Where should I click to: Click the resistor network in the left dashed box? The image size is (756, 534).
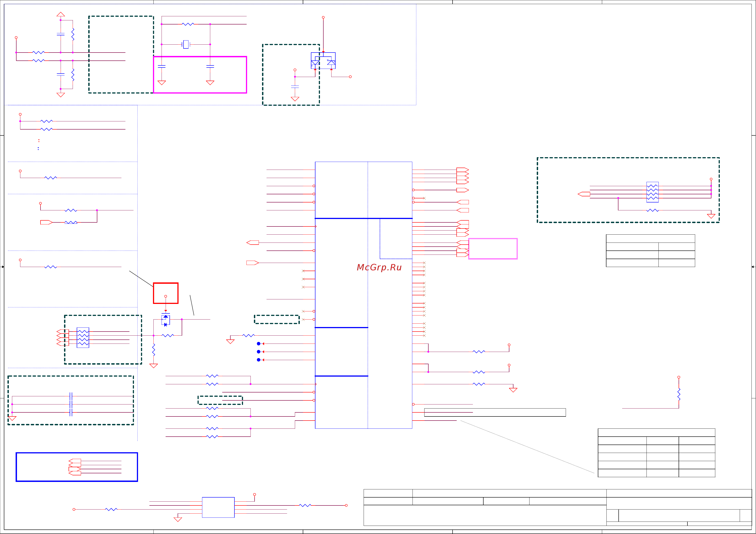click(83, 337)
